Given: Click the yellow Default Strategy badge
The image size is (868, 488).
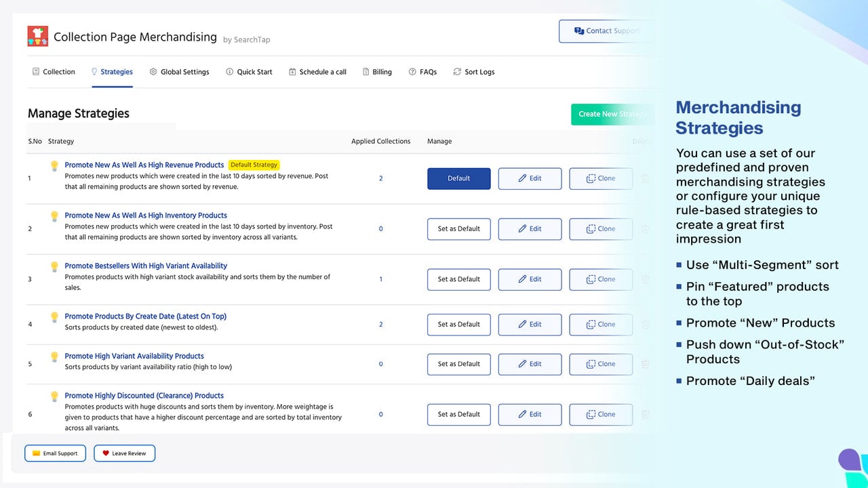Looking at the screenshot, I should click(254, 165).
